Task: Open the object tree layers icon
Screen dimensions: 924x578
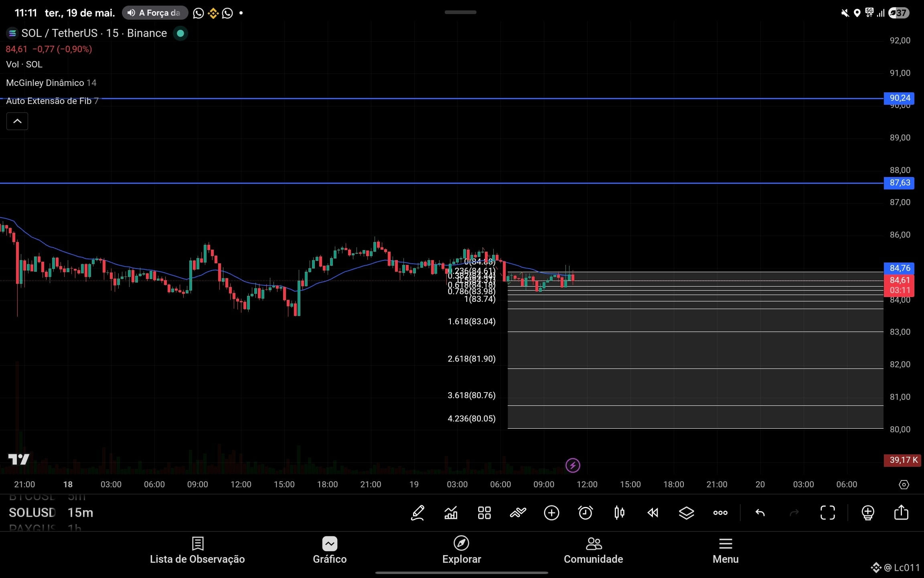Action: click(686, 513)
